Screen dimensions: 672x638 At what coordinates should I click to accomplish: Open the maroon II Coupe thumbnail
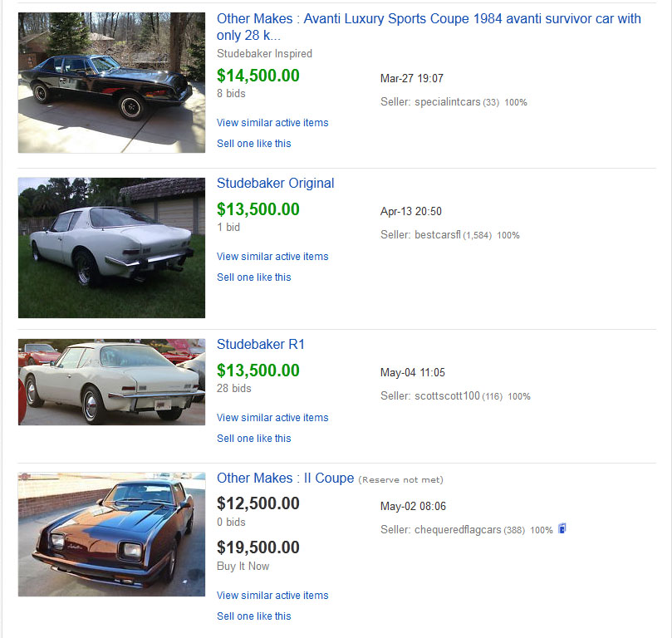point(111,534)
